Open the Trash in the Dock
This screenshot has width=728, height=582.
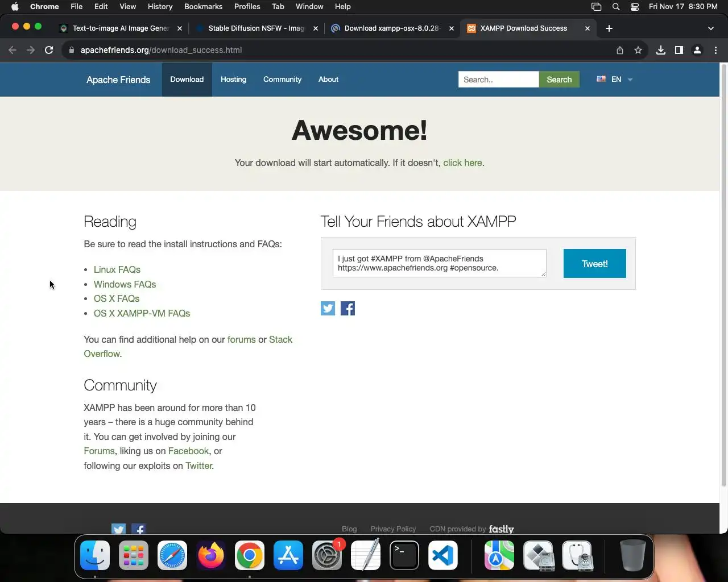click(632, 555)
